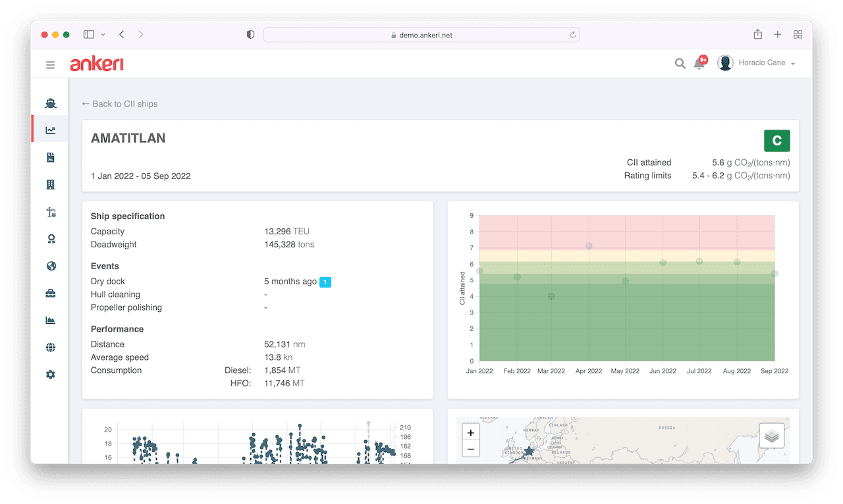Click the Dry dock event badge

[x=325, y=282]
